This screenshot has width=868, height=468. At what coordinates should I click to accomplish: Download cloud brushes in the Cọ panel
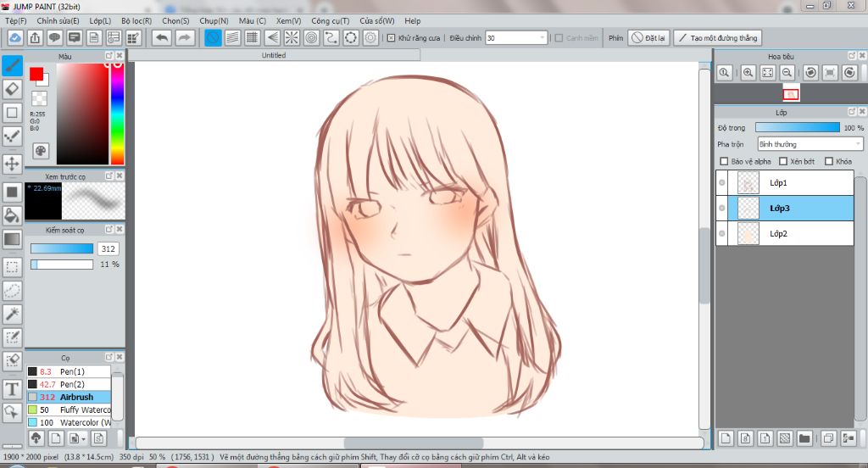point(36,438)
